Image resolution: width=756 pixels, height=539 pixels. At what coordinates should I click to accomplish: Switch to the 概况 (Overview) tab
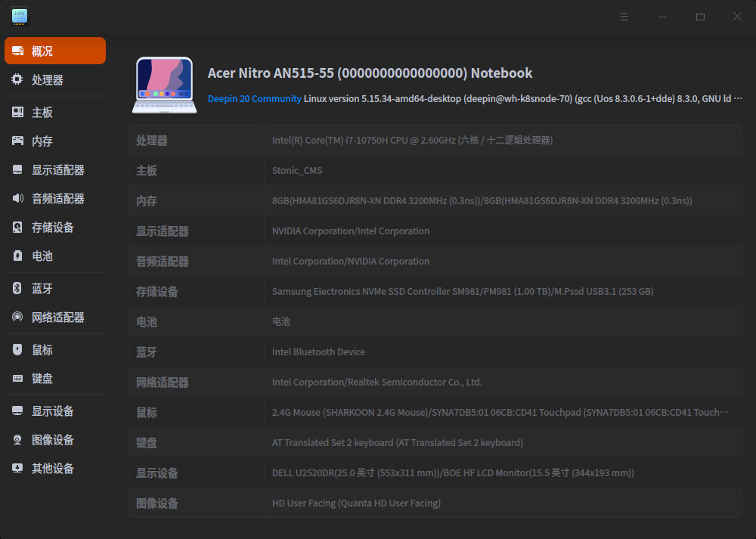(x=54, y=51)
